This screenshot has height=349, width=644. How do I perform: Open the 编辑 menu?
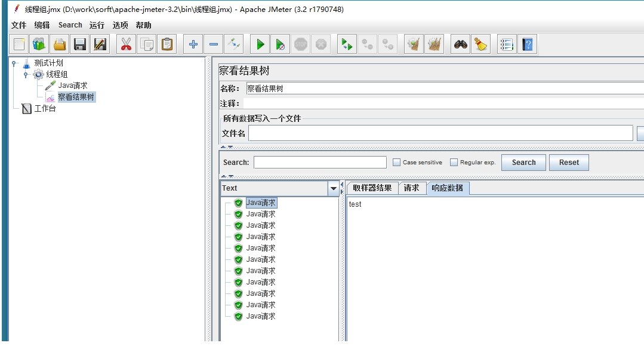pos(42,25)
